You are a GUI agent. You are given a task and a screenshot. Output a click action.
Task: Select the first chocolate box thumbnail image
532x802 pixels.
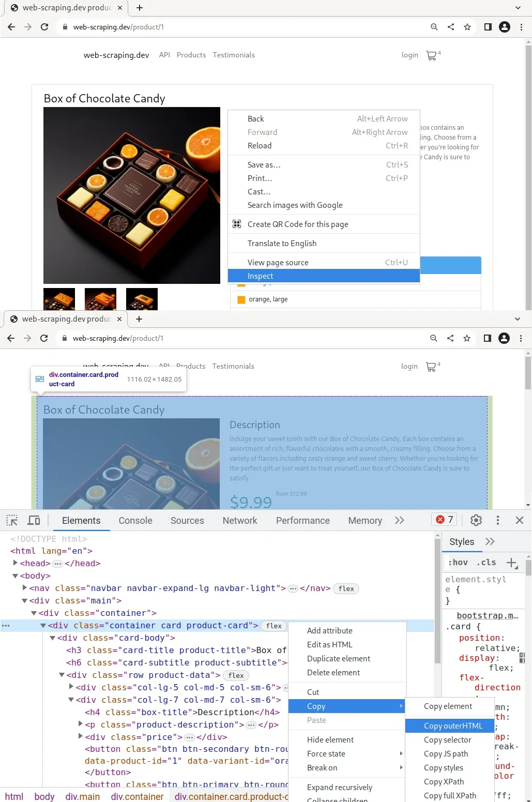coord(59,299)
